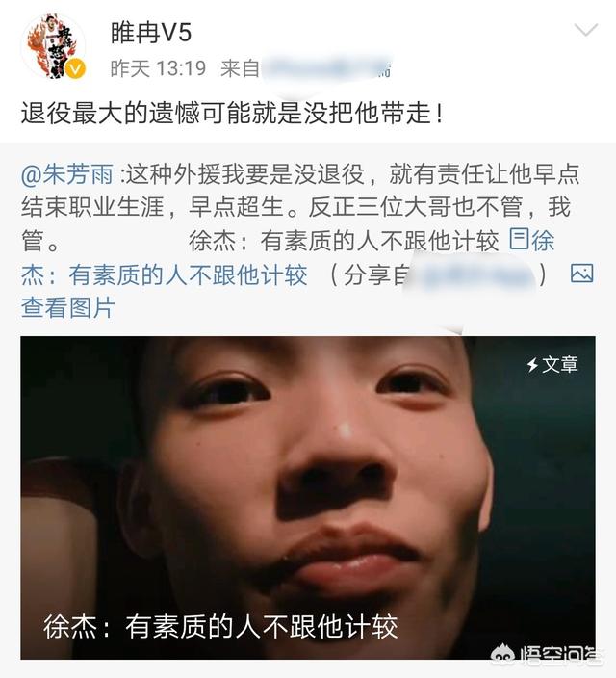The image size is (616, 678).
Task: Open article link 杰：有素质的人不跟他计较
Action: [x=165, y=275]
